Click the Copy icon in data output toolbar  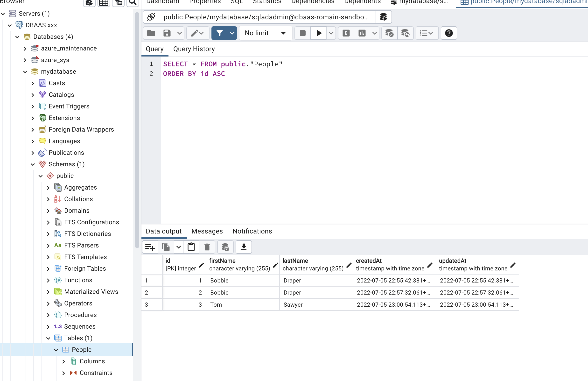(x=166, y=247)
